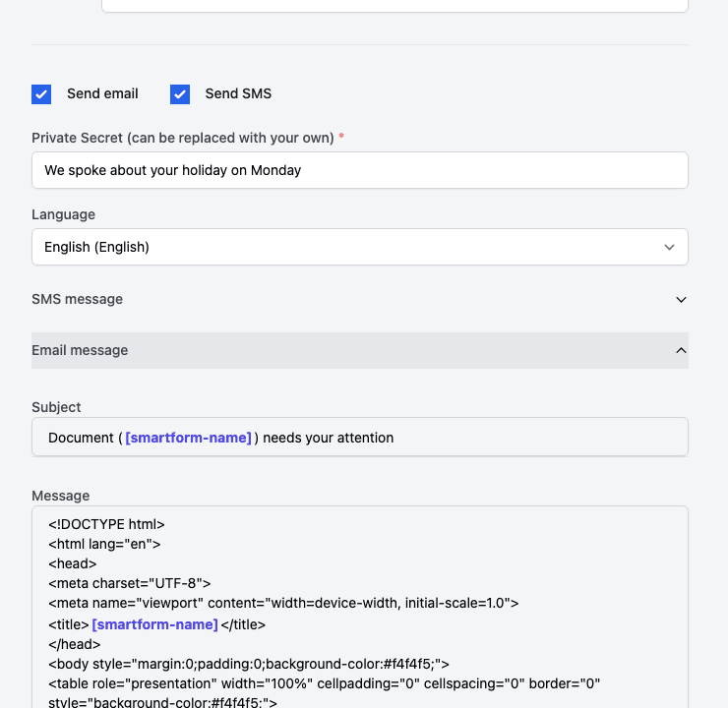Click the "Send SMS" label text

click(x=238, y=93)
